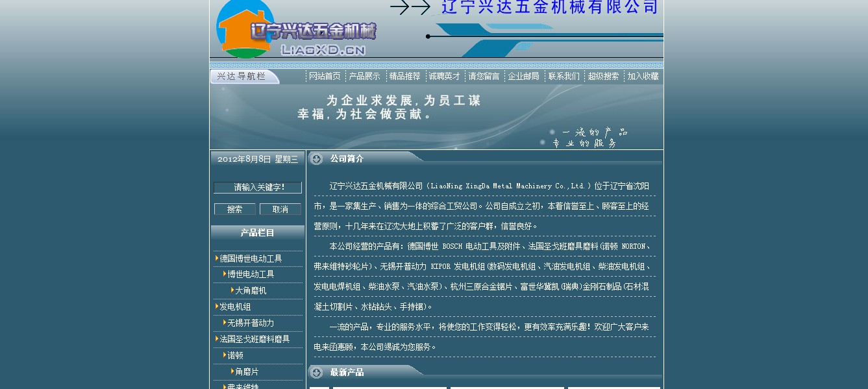
Task: Open the 诺顿 subcategory link
Action: click(x=235, y=355)
